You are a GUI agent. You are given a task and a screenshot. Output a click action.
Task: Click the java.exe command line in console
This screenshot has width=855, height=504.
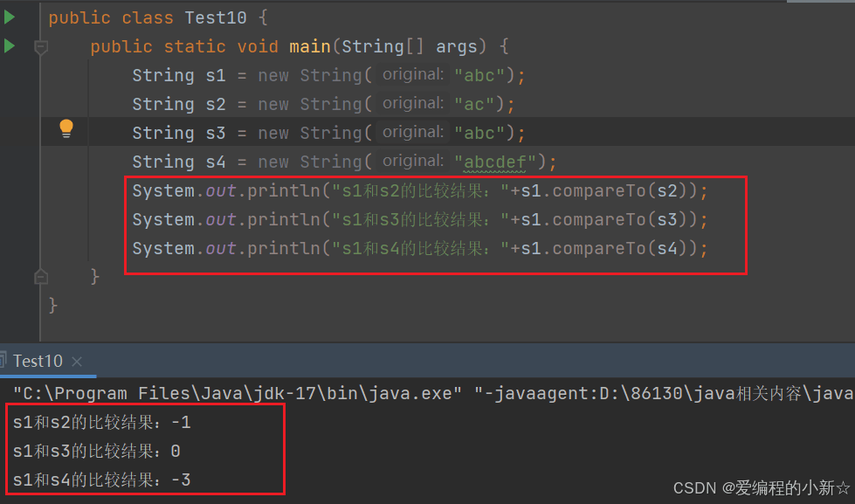click(433, 393)
